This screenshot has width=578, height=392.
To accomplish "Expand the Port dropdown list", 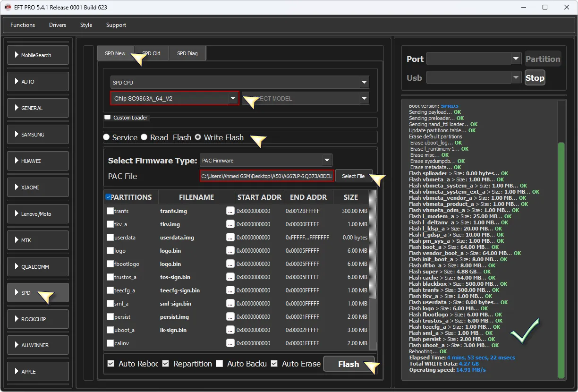I will 516,59.
